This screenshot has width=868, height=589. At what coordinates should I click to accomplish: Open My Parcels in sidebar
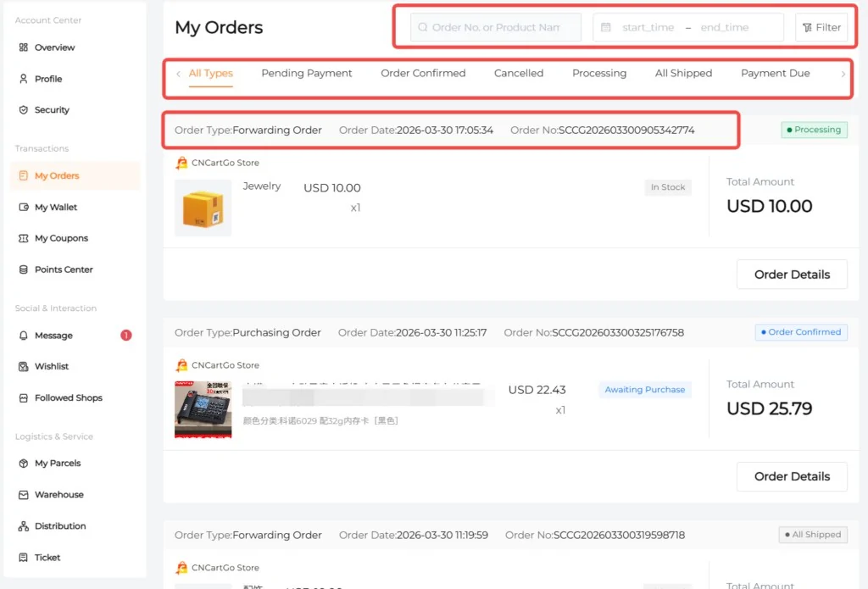click(x=58, y=464)
